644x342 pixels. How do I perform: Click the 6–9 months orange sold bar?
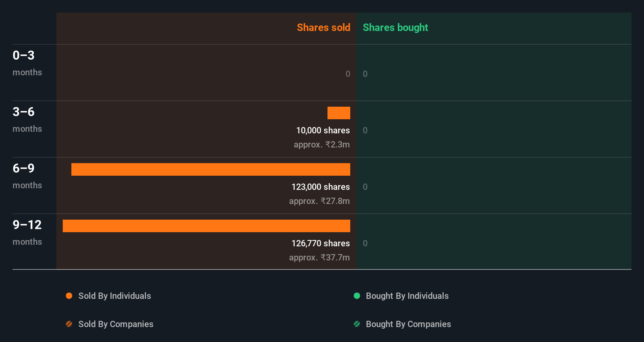tap(211, 169)
